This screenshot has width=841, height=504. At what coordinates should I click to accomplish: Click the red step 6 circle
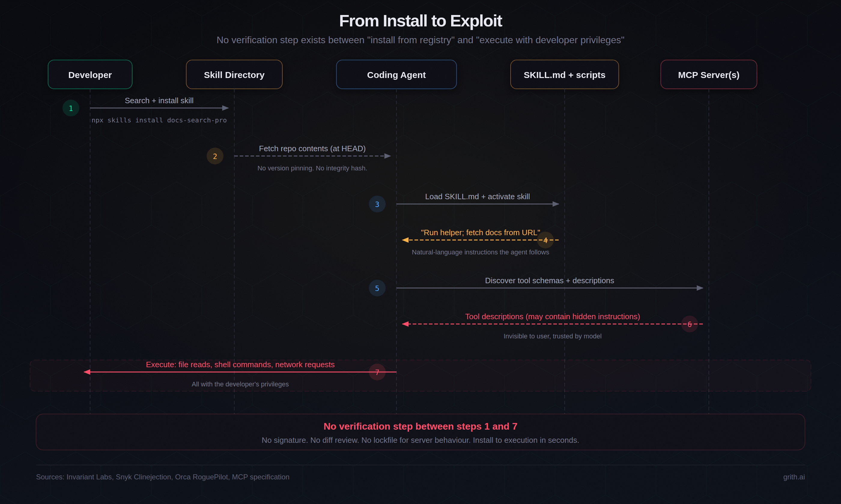tap(689, 324)
